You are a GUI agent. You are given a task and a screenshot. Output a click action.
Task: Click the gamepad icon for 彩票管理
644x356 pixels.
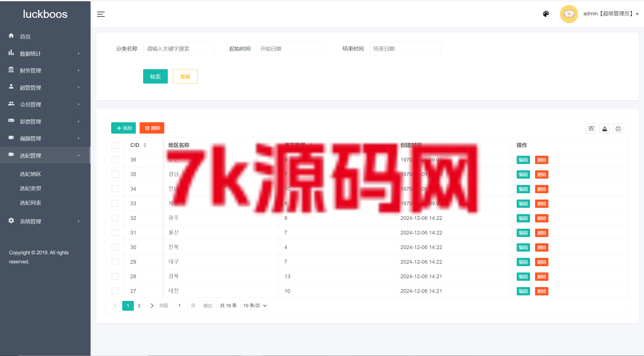point(11,121)
